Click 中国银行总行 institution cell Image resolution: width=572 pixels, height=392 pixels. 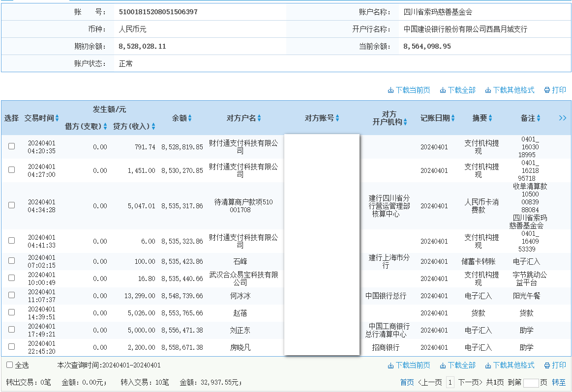click(386, 296)
